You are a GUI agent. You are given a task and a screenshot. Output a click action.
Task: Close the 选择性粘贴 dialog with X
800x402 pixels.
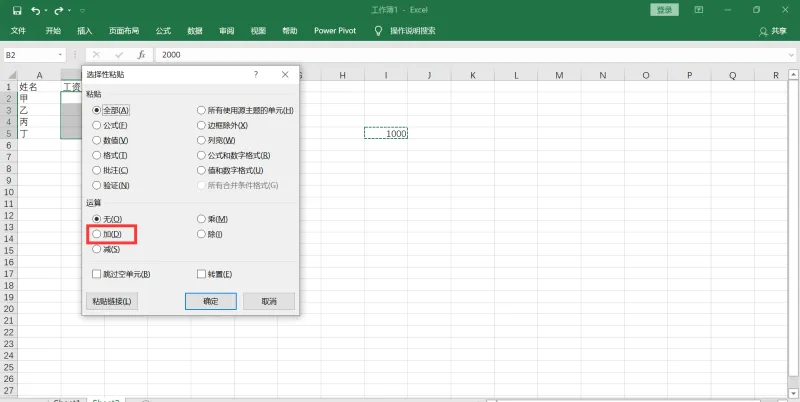coord(285,74)
